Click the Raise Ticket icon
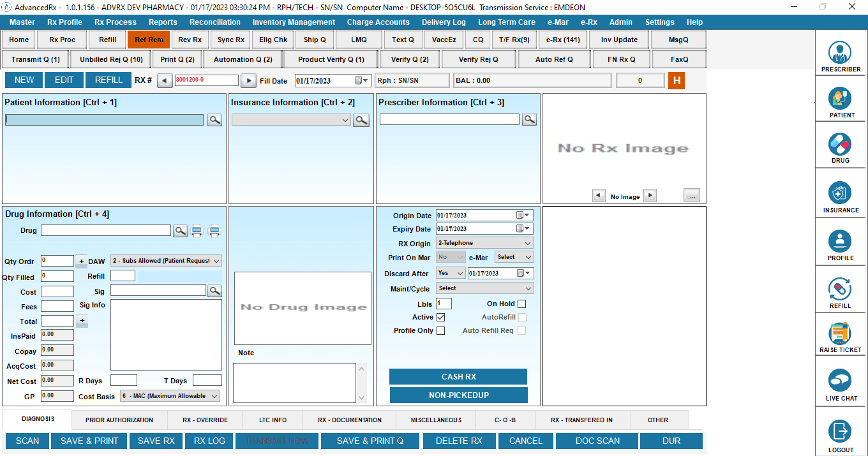 [841, 334]
